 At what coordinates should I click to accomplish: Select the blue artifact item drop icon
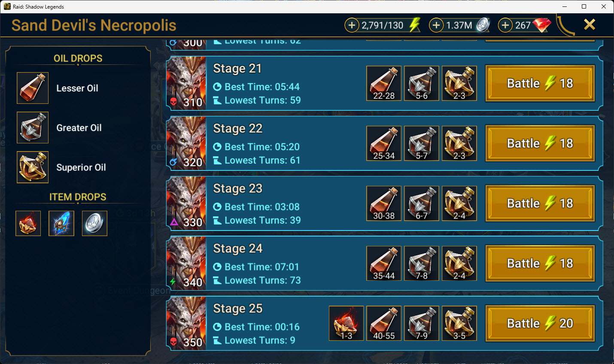[x=61, y=223]
